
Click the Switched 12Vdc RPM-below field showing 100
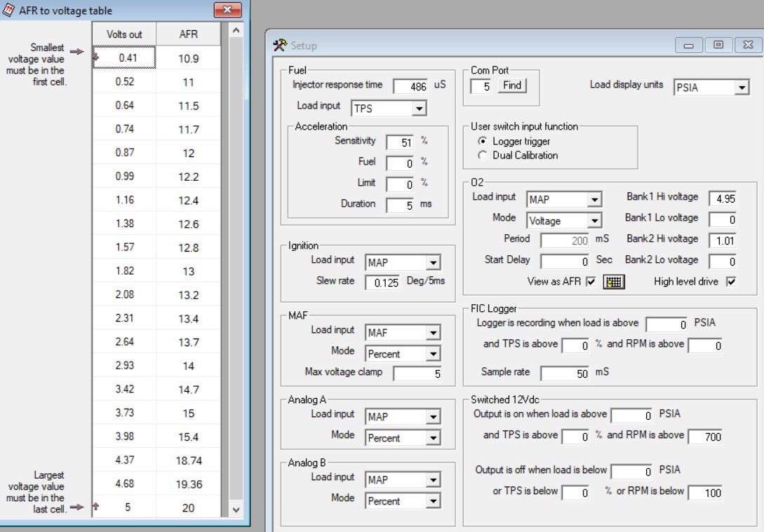tap(705, 493)
